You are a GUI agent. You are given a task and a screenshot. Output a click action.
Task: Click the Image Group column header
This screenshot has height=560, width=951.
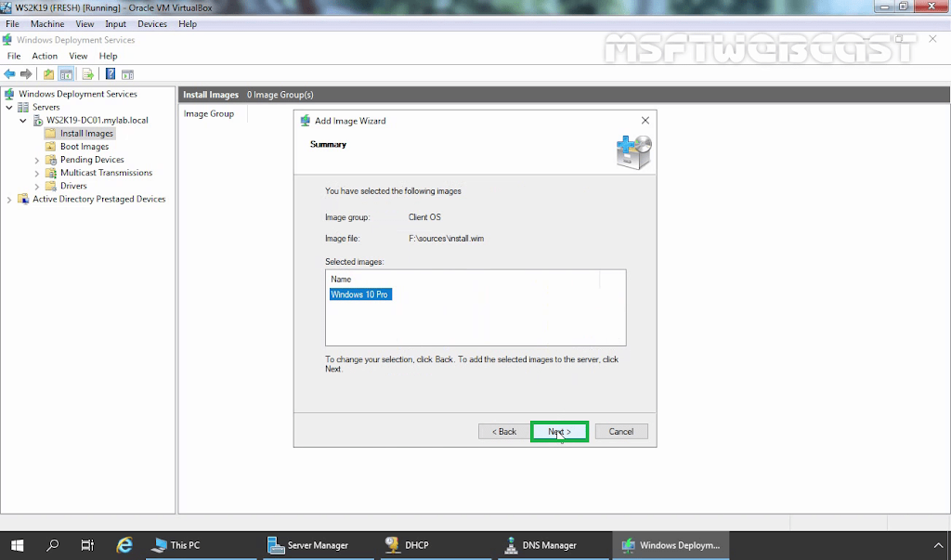pyautogui.click(x=209, y=113)
